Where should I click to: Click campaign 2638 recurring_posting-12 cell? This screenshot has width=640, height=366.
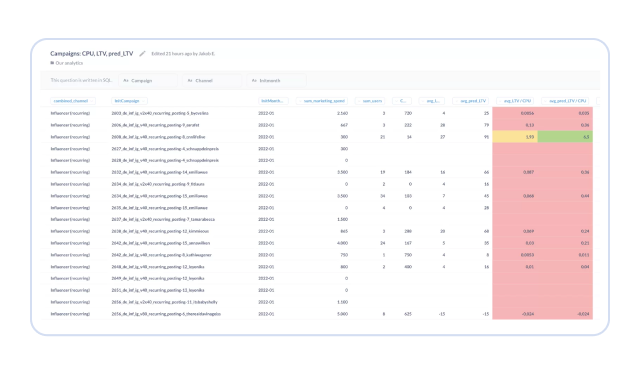160,231
